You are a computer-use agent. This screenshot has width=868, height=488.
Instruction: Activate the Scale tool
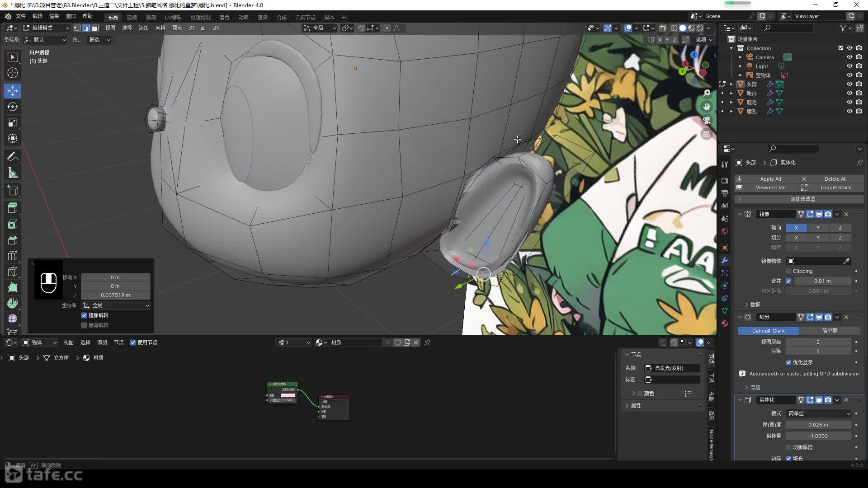pyautogui.click(x=13, y=122)
